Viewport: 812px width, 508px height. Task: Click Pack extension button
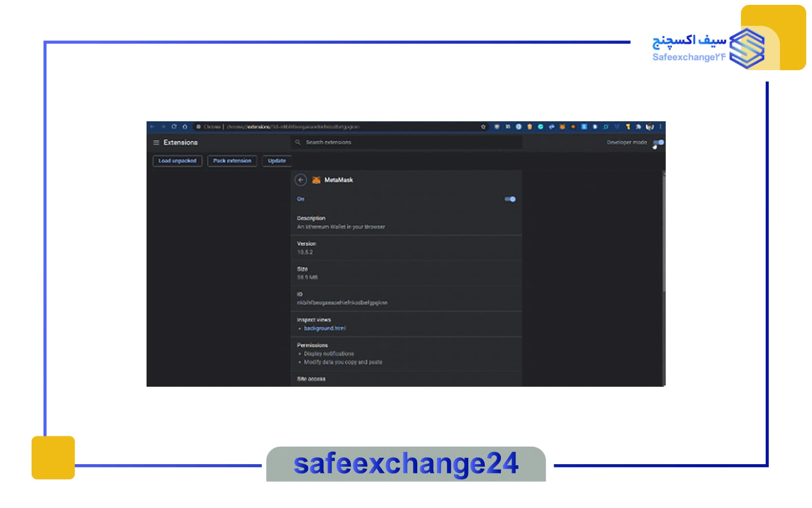tap(232, 161)
